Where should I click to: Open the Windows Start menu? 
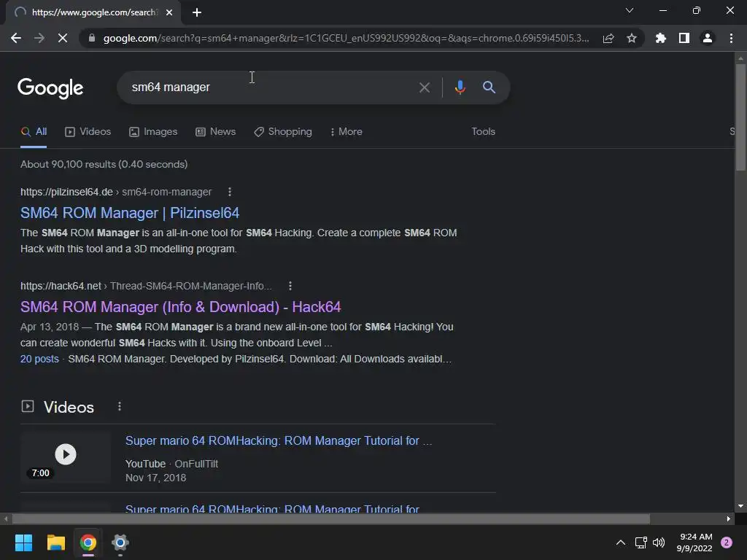click(x=23, y=542)
